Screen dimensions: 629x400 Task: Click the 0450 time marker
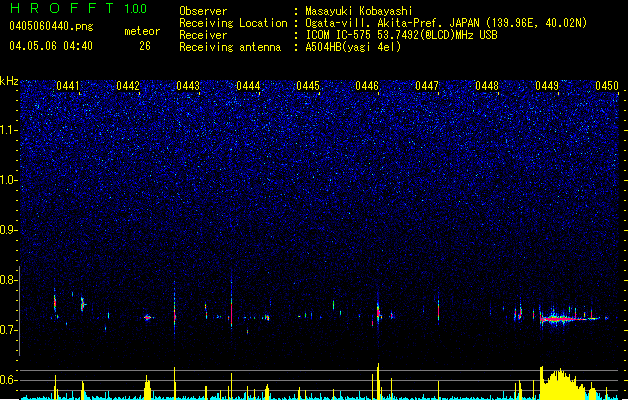[607, 86]
